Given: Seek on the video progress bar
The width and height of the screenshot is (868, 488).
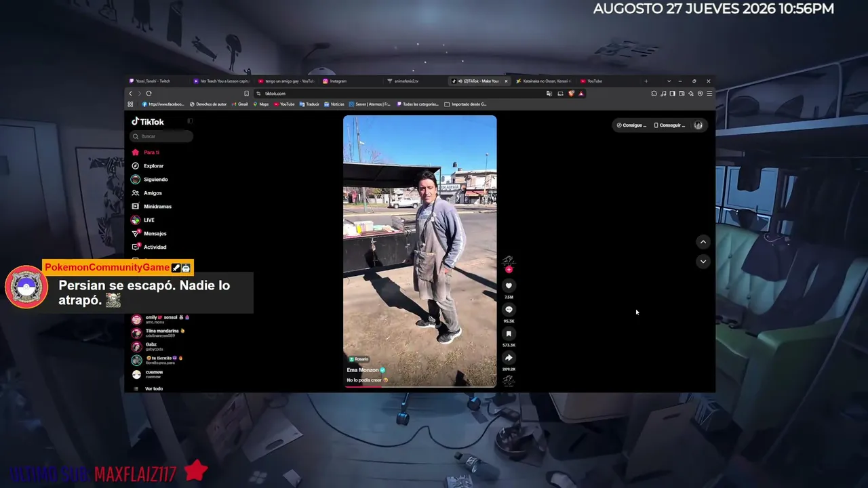Looking at the screenshot, I should (420, 386).
